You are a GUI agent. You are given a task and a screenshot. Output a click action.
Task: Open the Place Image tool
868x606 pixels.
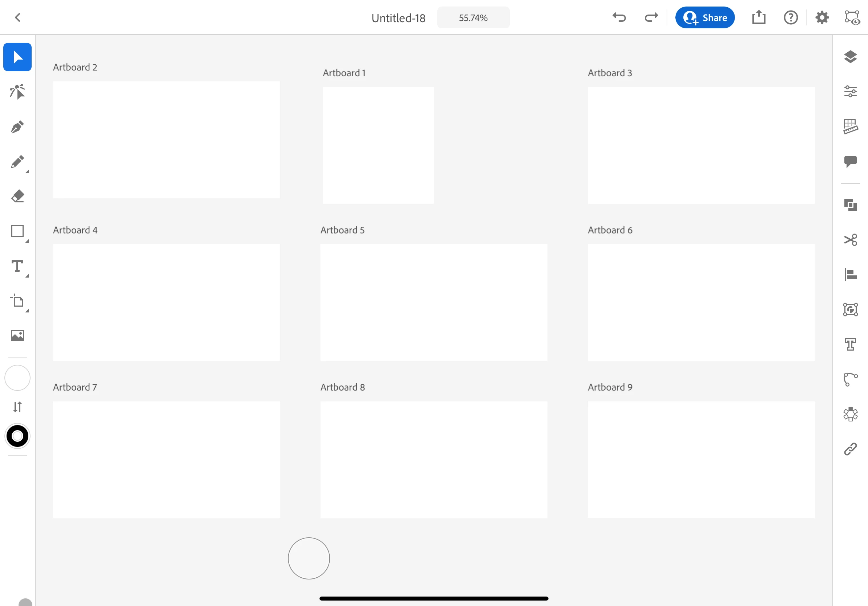tap(17, 335)
